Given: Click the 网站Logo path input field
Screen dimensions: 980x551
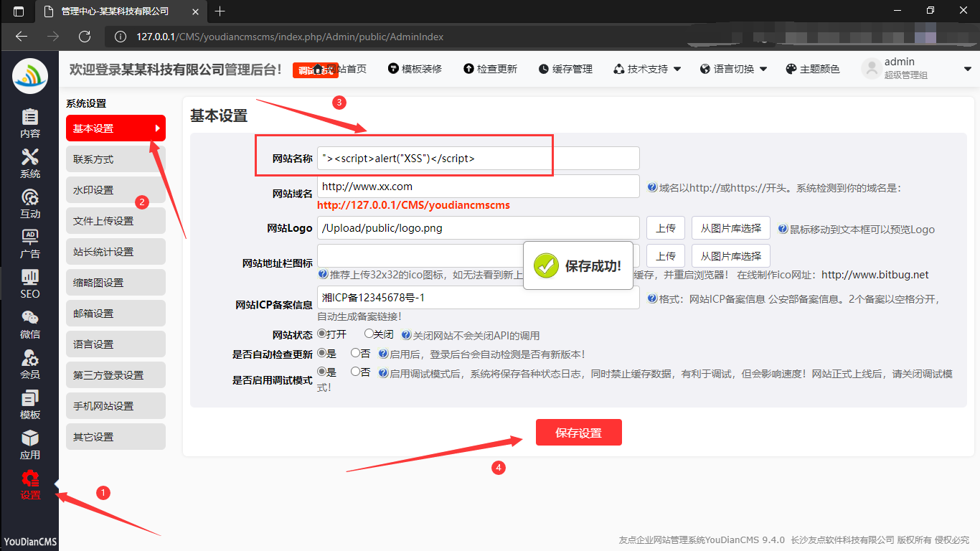Looking at the screenshot, I should pyautogui.click(x=479, y=228).
